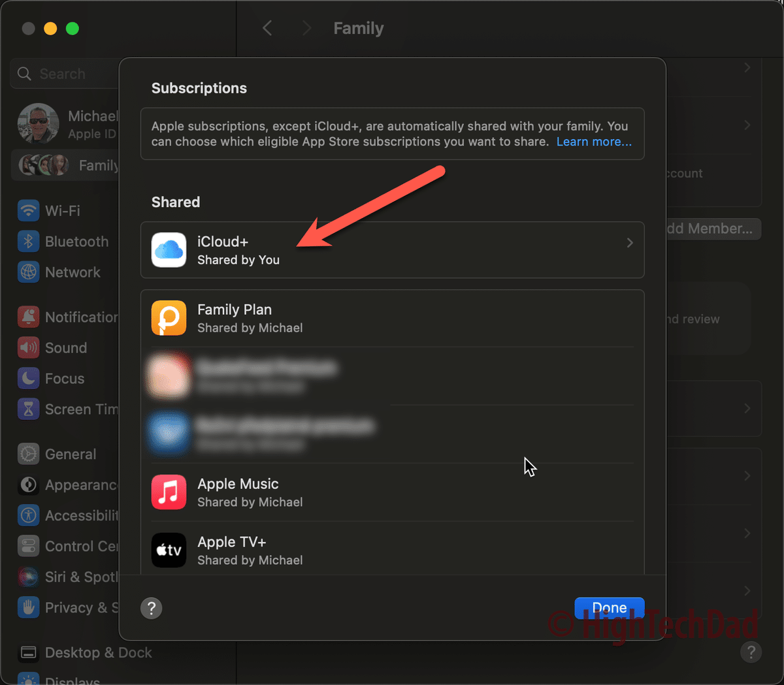Click the forward navigation chevron
The width and height of the screenshot is (784, 685).
304,28
